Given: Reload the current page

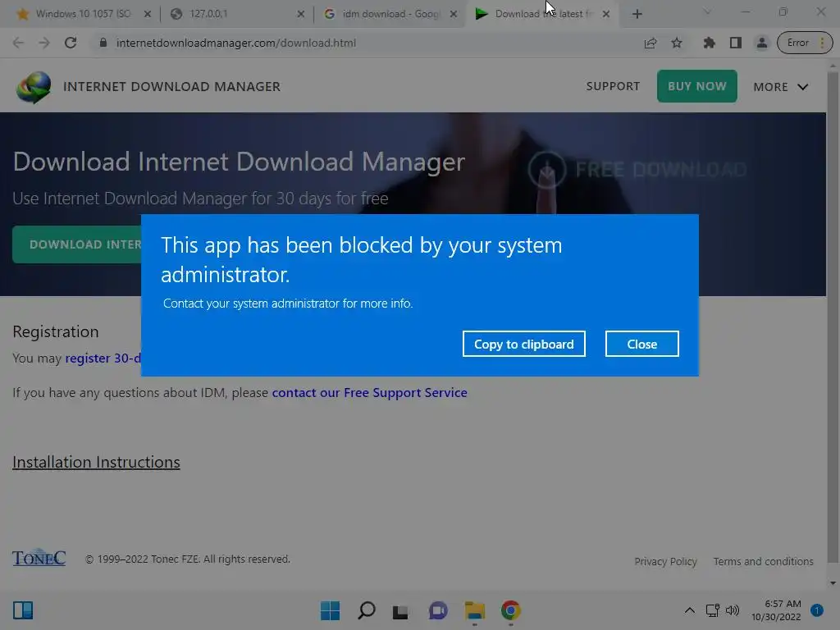Looking at the screenshot, I should tap(71, 43).
